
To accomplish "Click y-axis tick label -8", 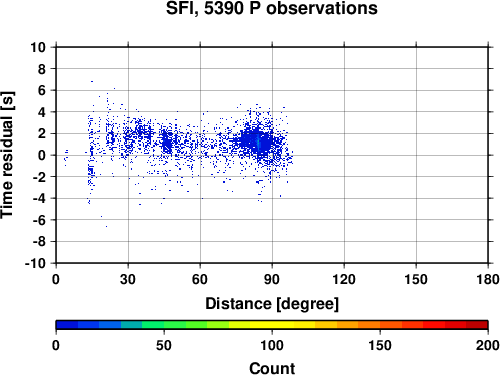I will tap(39, 242).
